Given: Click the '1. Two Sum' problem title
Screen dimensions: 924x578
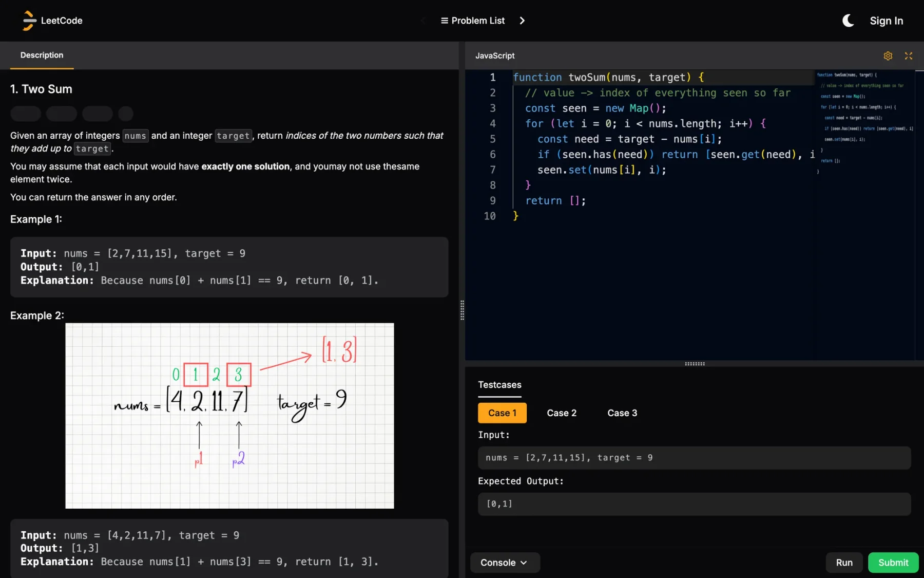Looking at the screenshot, I should 41,89.
